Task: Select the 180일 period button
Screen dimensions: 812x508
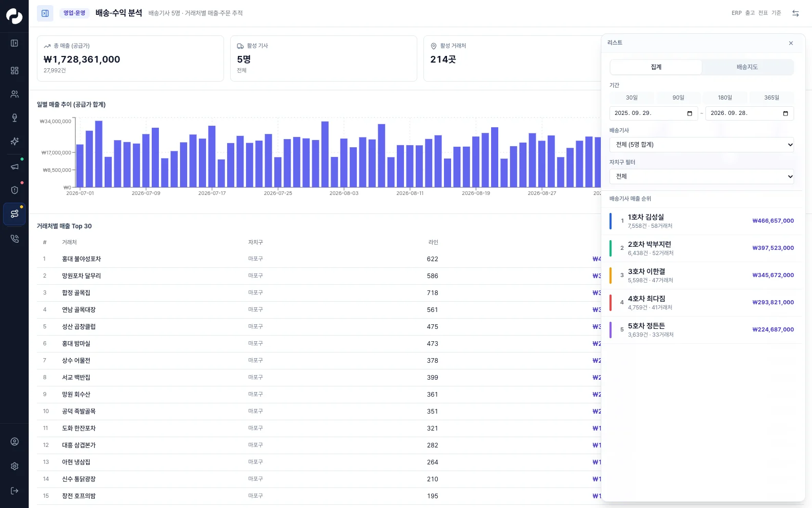Action: [725, 97]
